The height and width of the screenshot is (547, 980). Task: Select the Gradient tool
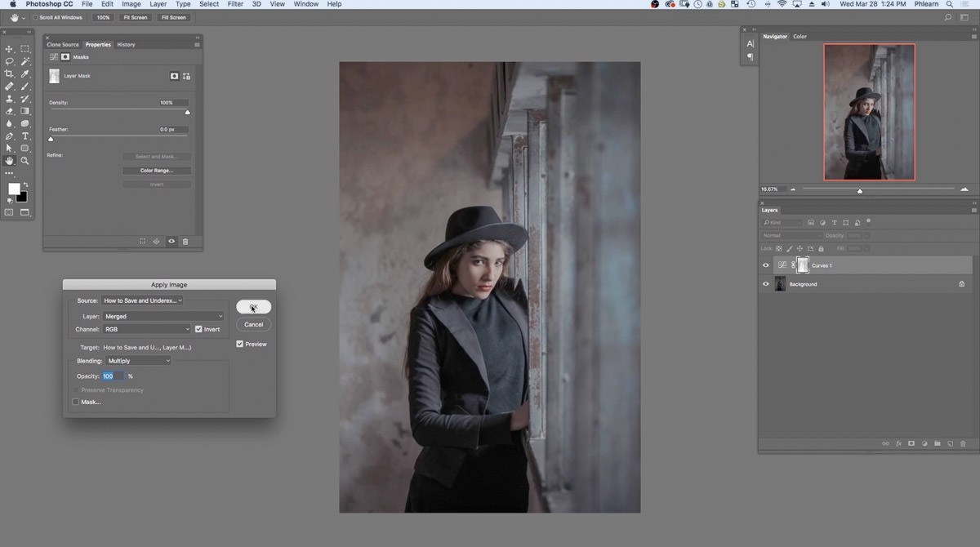coord(25,111)
